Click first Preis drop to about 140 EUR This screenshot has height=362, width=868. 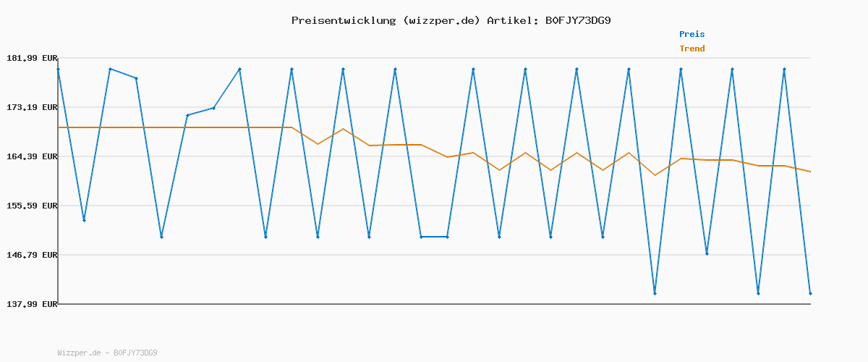[x=655, y=293]
